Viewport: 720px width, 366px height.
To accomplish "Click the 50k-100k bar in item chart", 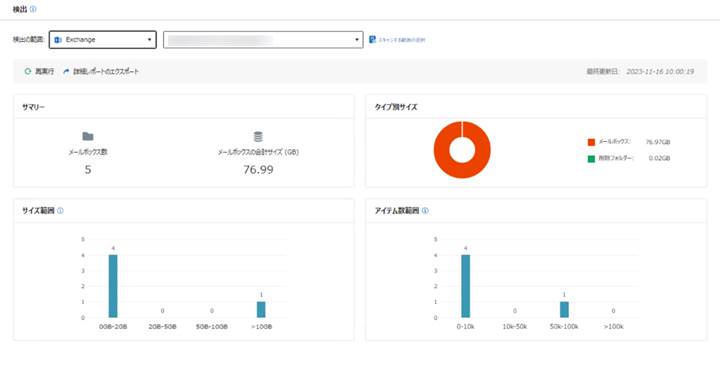I will point(564,310).
